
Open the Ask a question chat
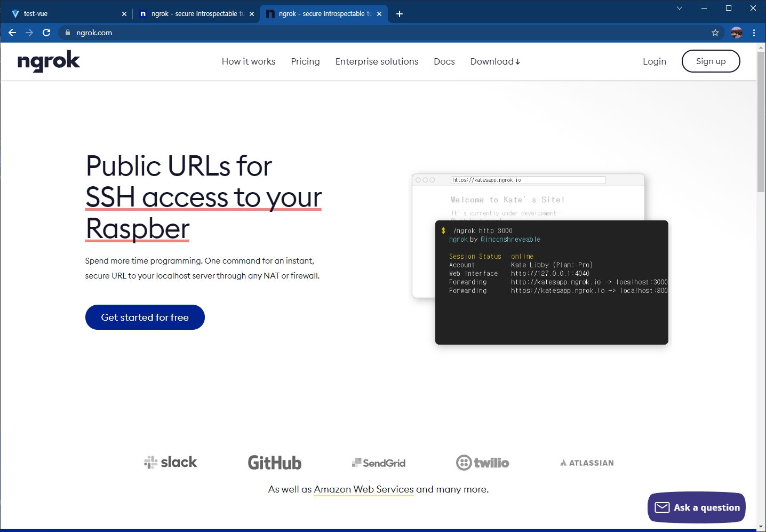[x=697, y=507]
